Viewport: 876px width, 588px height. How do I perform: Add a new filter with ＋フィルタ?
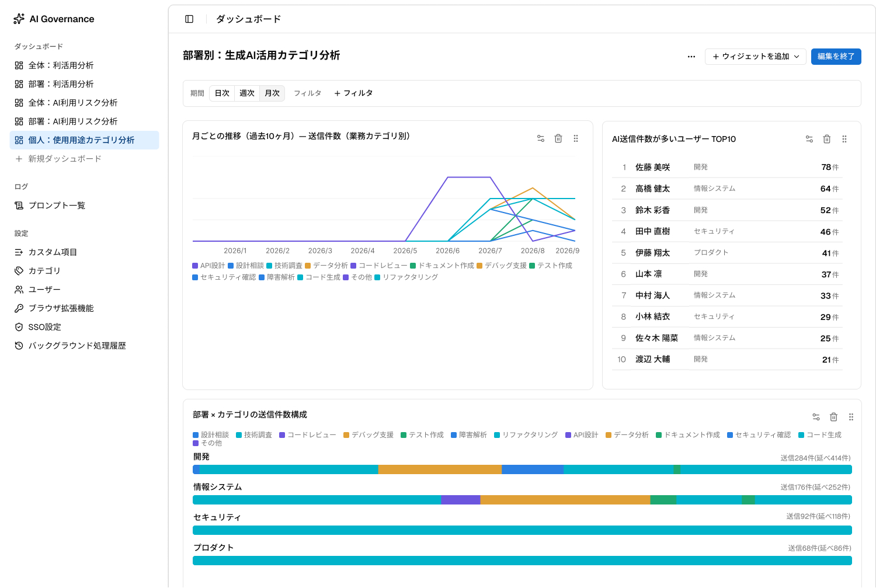click(x=353, y=93)
